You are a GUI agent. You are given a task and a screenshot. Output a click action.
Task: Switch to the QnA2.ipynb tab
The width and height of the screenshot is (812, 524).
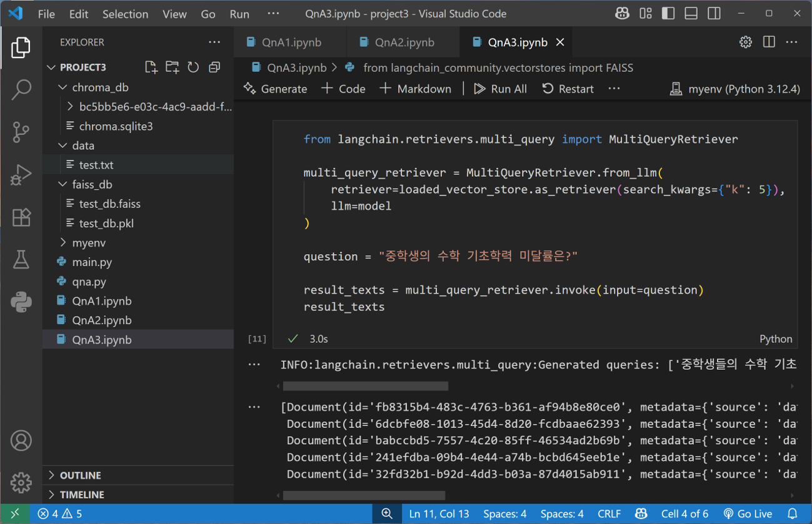(x=404, y=42)
